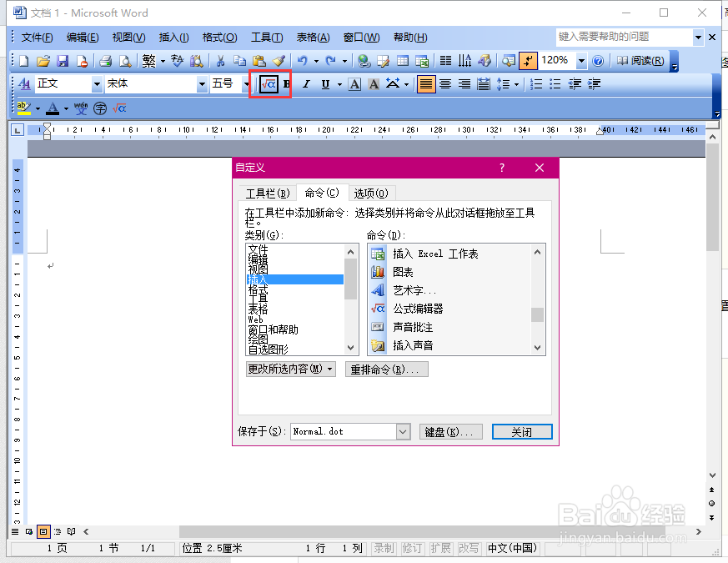Open a document with the Open folder icon
Screen dimensions: 728x563
click(x=43, y=60)
